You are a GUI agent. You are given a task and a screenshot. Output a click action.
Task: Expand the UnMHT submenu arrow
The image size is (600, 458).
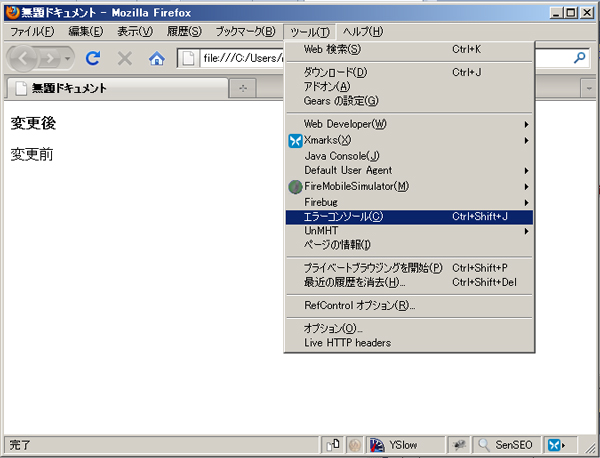527,231
